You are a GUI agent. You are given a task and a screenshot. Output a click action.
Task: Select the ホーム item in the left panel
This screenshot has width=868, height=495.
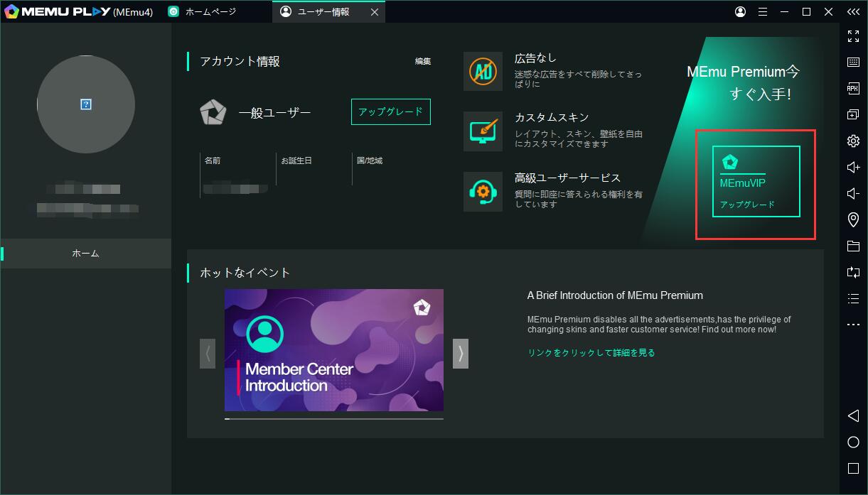85,253
